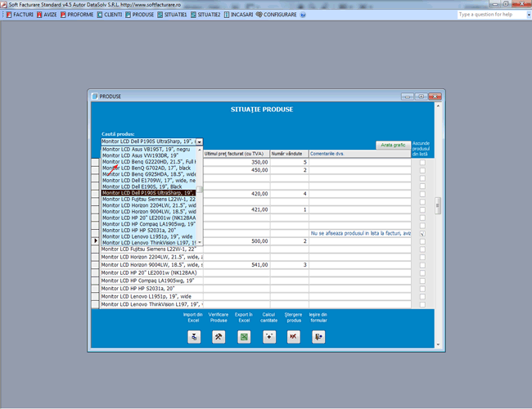This screenshot has height=409, width=532.
Task: Choose Monitor LCD Asus VW193DR in dropdown
Action: click(149, 155)
